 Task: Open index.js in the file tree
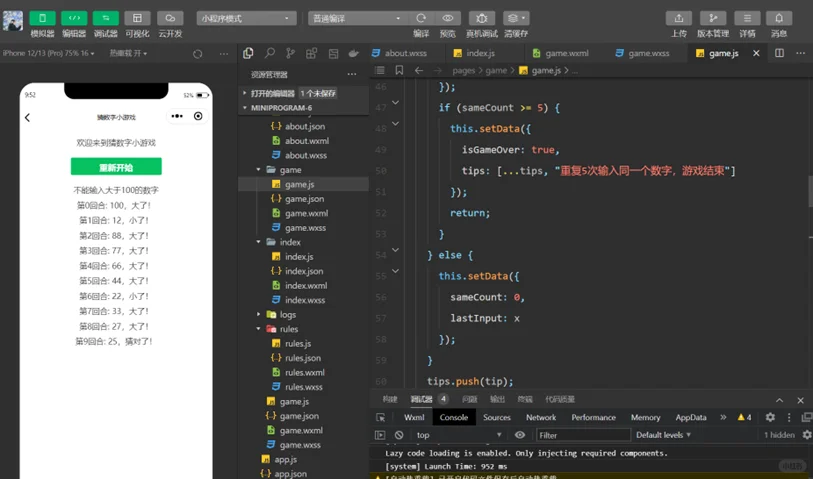298,257
